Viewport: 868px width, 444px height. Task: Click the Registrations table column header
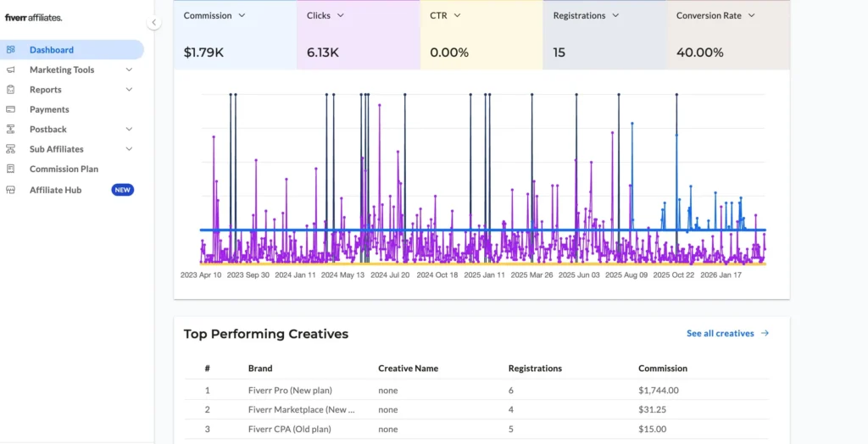(x=535, y=368)
